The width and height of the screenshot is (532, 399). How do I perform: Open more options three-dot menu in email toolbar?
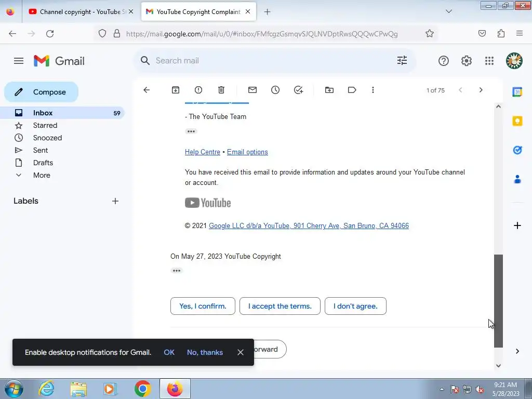coord(373,90)
